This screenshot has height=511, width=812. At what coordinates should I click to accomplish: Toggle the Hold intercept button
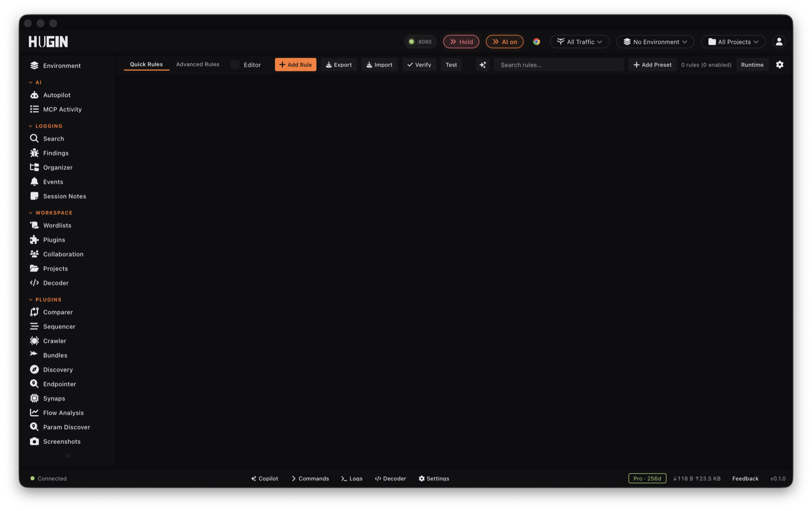(x=461, y=42)
